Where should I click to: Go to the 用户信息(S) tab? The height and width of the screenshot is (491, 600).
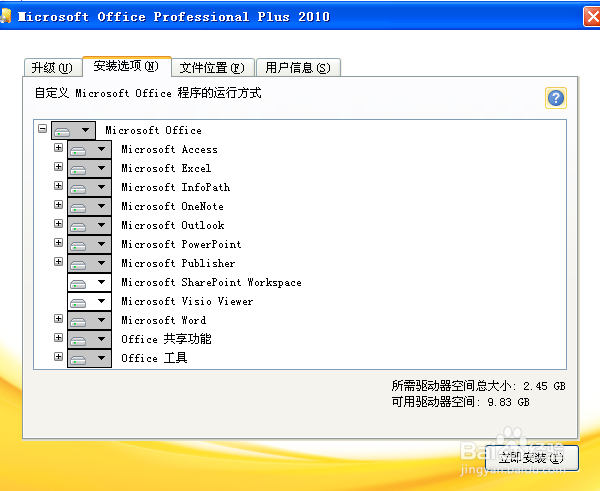click(x=298, y=68)
